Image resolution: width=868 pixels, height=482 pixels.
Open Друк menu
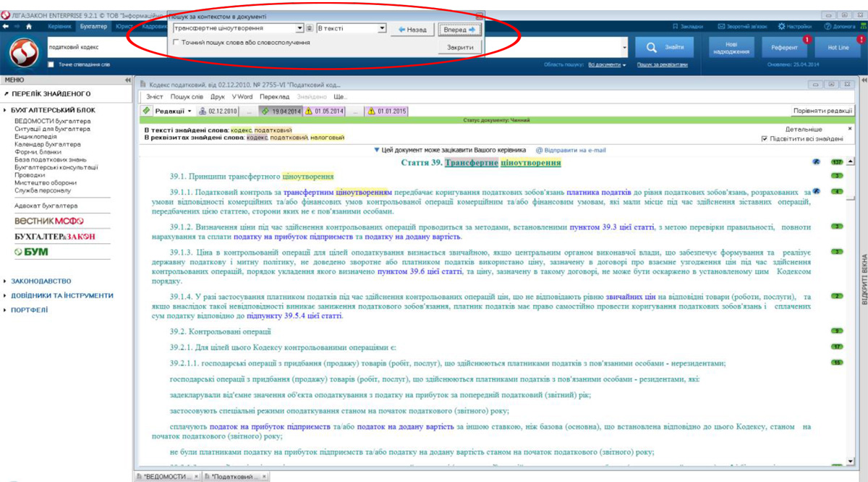click(218, 96)
